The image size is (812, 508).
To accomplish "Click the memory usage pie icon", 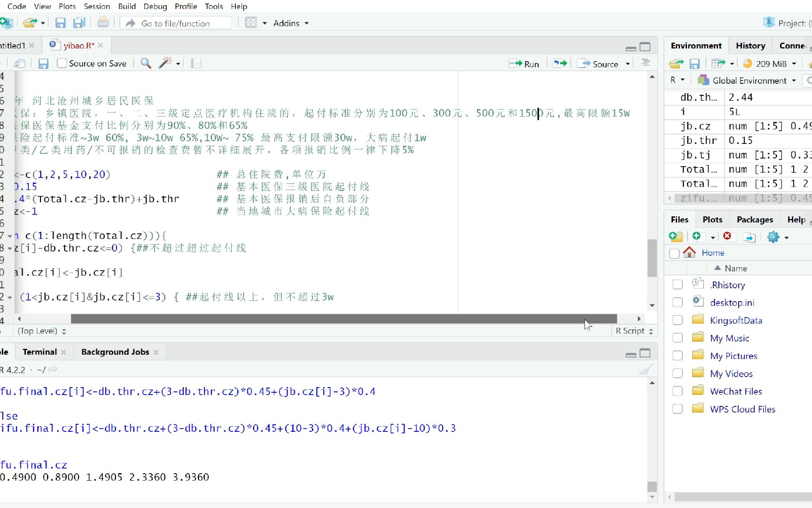I will tap(747, 63).
